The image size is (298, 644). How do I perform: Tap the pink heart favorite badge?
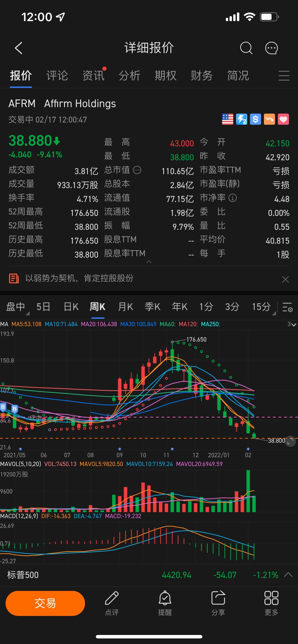click(283, 119)
